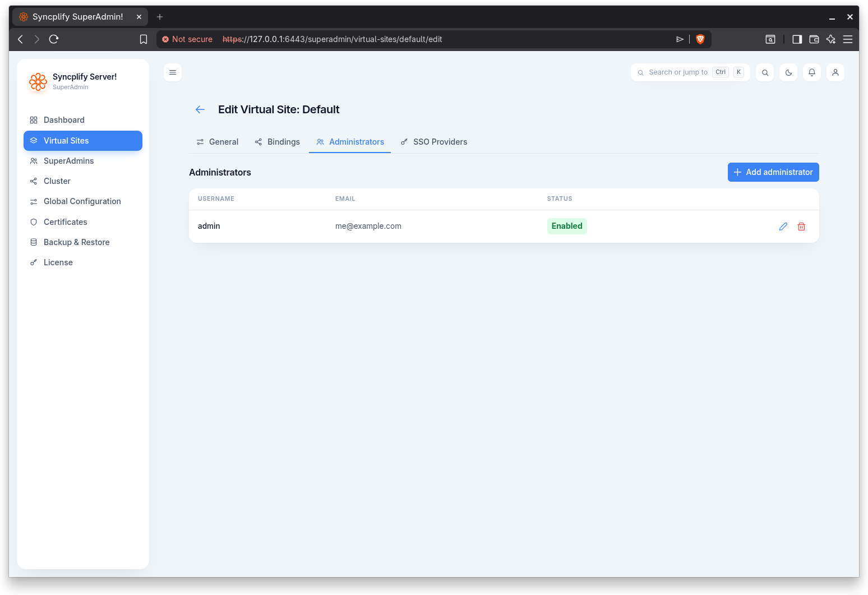This screenshot has height=595, width=868.
Task: Click the Syncplify flower logo
Action: coord(38,82)
